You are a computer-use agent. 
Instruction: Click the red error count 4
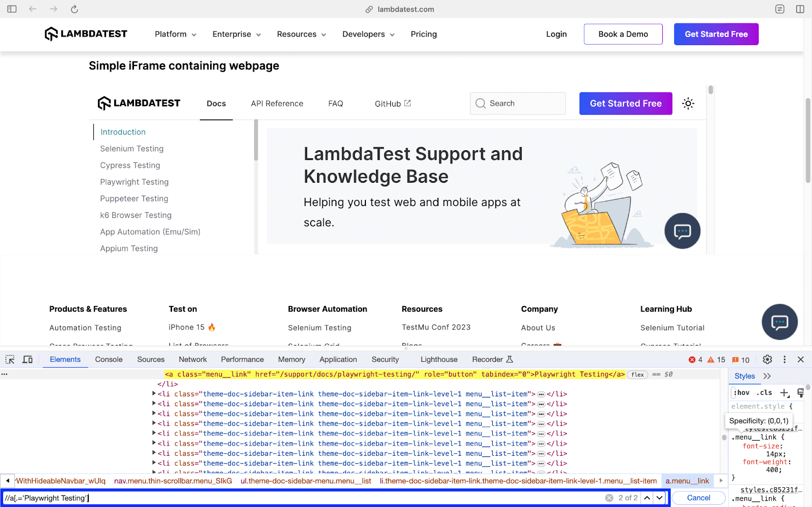tap(695, 360)
